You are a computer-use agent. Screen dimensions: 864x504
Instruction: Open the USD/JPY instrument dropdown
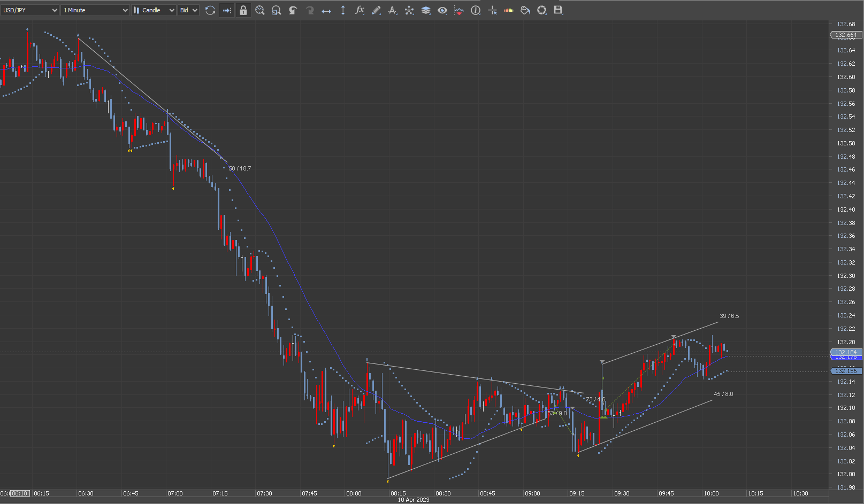click(30, 10)
